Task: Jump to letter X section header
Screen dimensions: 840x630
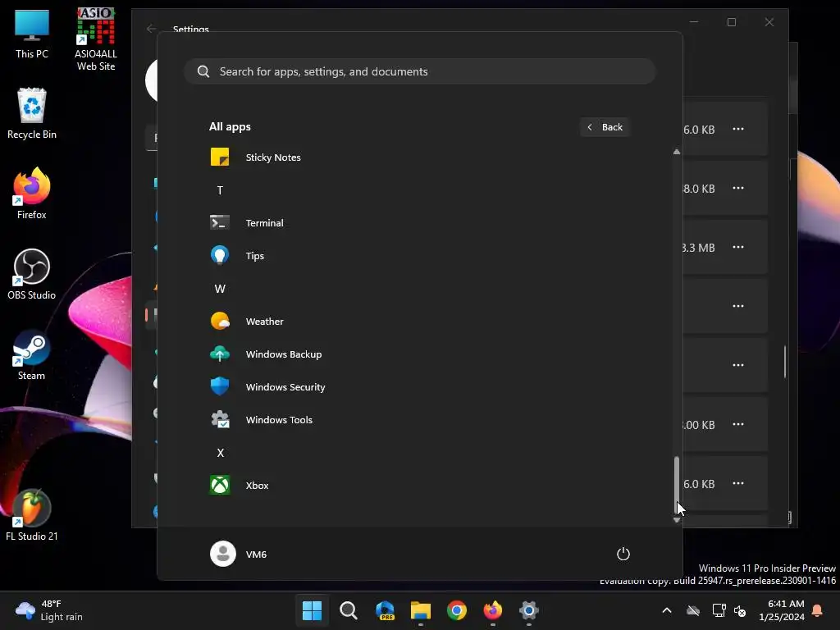Action: (x=220, y=453)
